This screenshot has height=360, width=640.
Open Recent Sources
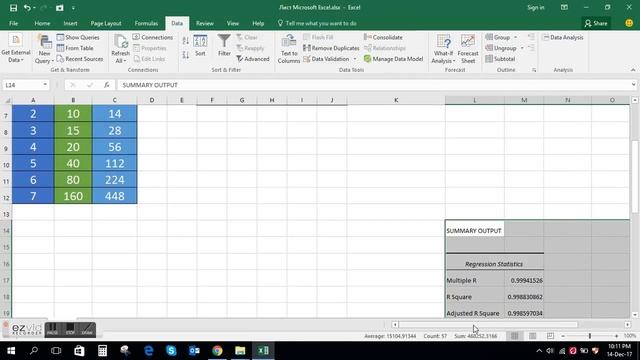point(80,59)
